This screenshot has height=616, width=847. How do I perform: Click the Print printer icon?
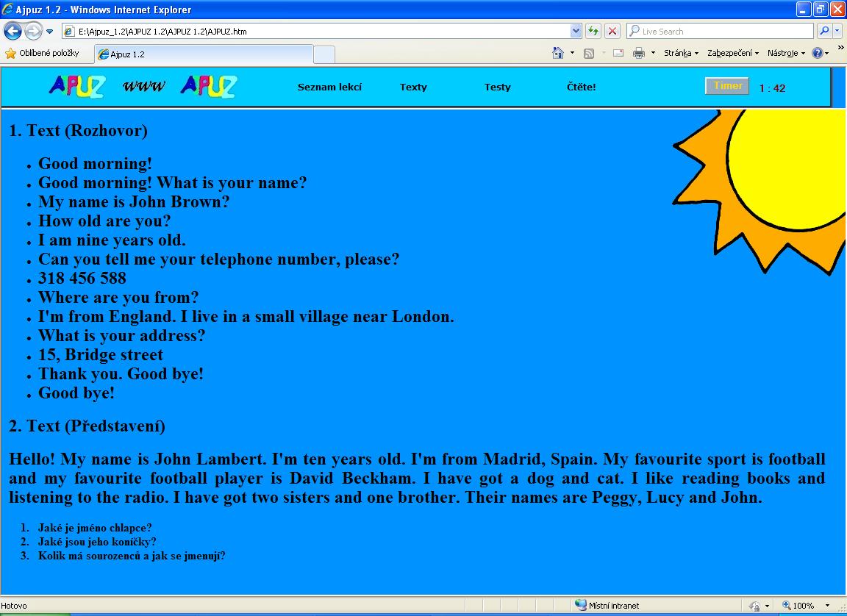click(x=639, y=53)
